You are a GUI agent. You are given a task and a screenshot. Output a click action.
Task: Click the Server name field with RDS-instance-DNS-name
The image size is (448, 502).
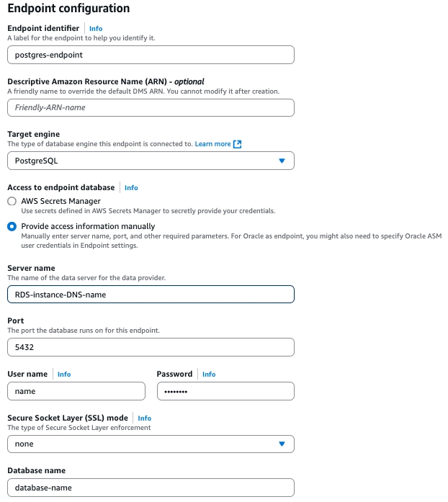[151, 295]
